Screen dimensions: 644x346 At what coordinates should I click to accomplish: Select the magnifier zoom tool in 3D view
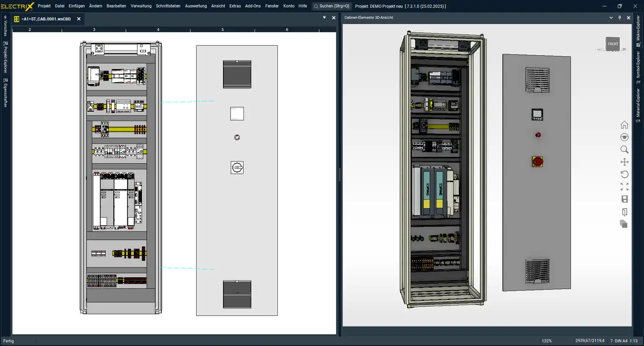[624, 149]
